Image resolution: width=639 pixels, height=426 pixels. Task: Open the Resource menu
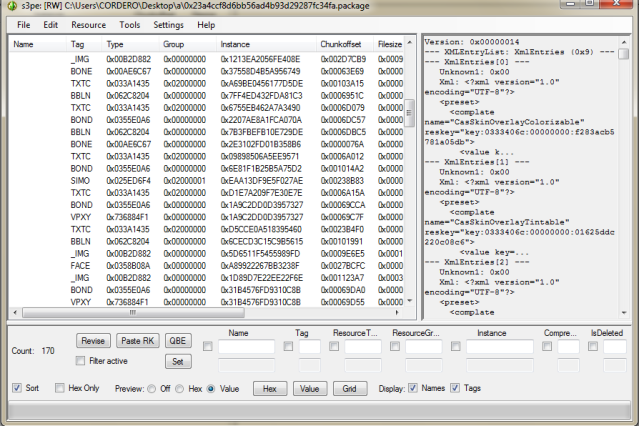pos(89,24)
